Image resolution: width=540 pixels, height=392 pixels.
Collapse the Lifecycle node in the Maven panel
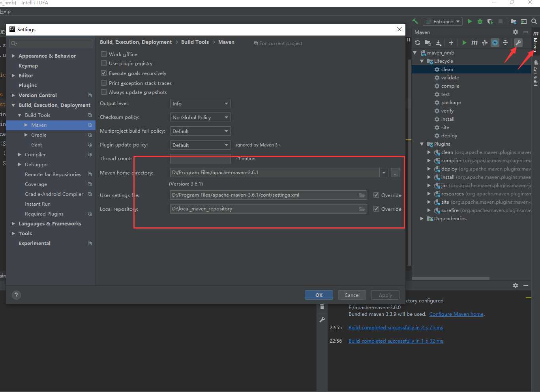422,61
